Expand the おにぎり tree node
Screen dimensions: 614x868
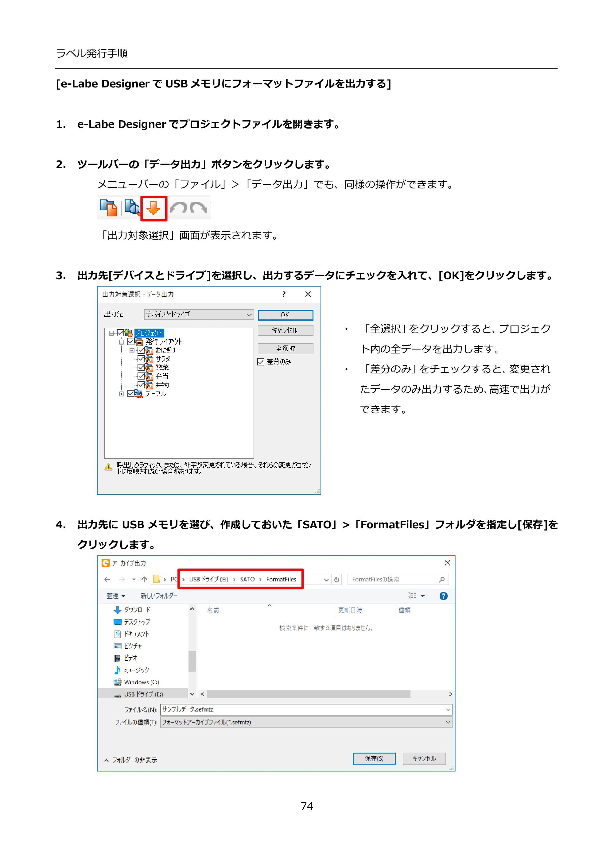coord(132,350)
